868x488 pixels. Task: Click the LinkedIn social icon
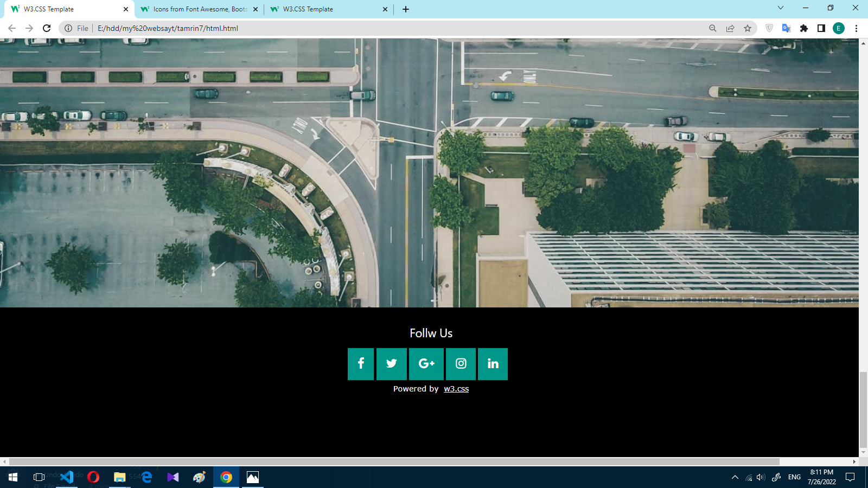tap(493, 364)
